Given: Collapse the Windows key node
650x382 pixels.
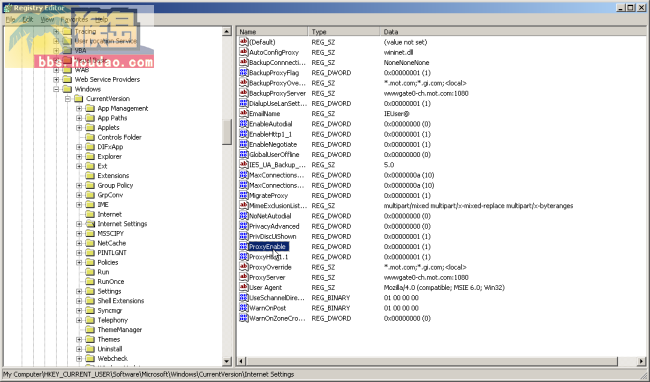Looking at the screenshot, I should 56,89.
